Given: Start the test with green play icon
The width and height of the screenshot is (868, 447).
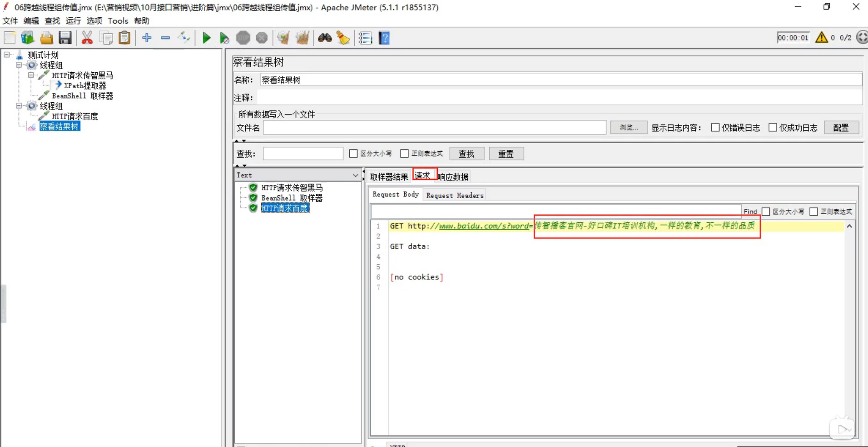Looking at the screenshot, I should 206,38.
